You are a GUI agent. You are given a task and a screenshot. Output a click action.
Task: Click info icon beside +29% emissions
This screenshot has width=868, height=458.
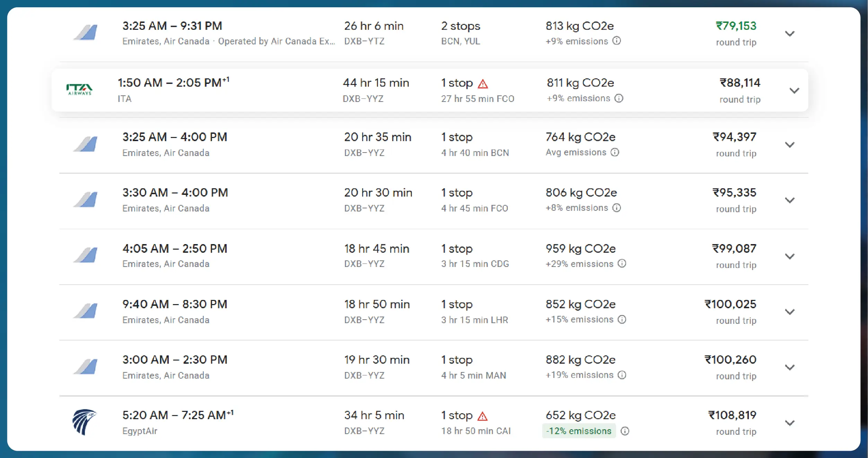coord(622,263)
